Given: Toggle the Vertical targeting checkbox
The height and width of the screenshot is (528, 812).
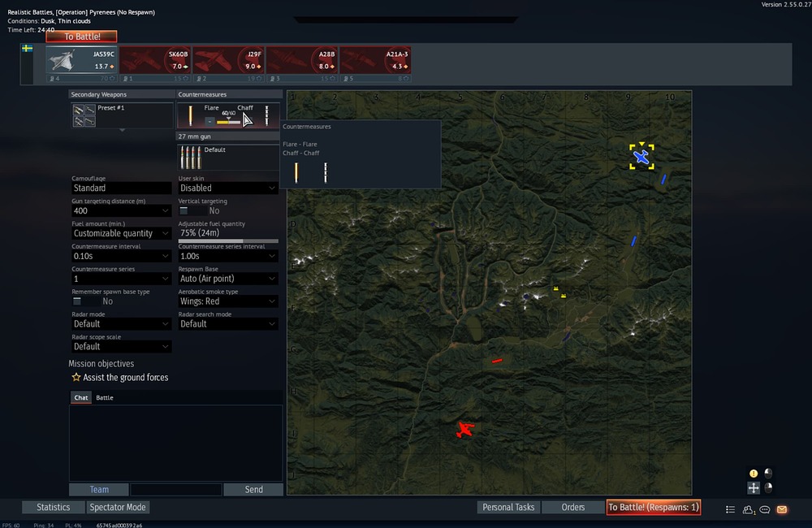Looking at the screenshot, I should pos(185,210).
